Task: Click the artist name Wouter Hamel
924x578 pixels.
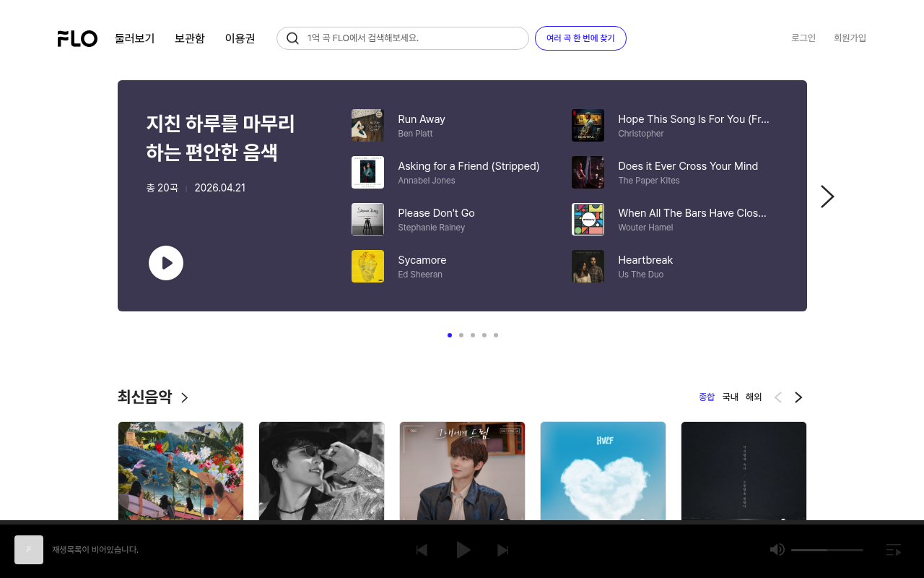Action: (x=645, y=228)
